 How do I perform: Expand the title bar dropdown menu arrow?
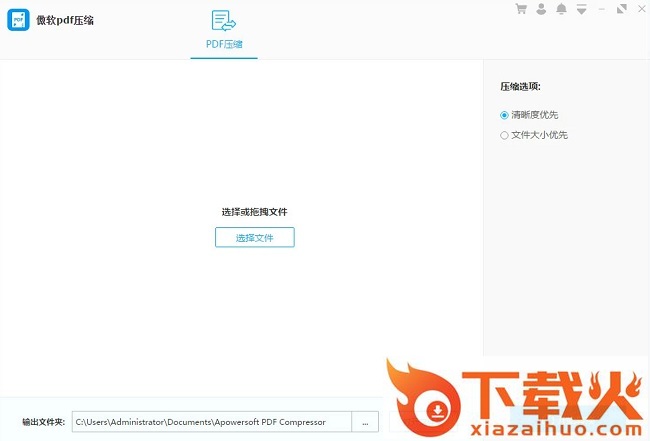(x=580, y=10)
